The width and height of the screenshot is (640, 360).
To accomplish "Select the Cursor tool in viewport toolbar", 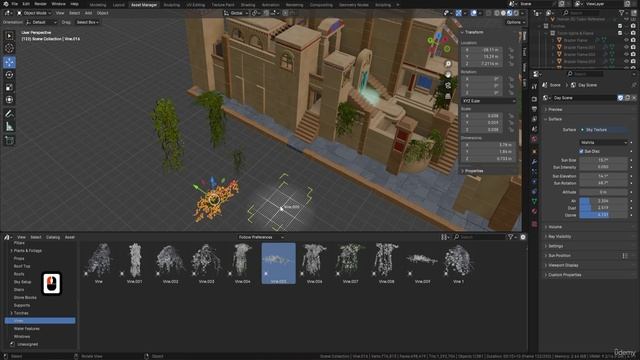I will pyautogui.click(x=9, y=48).
